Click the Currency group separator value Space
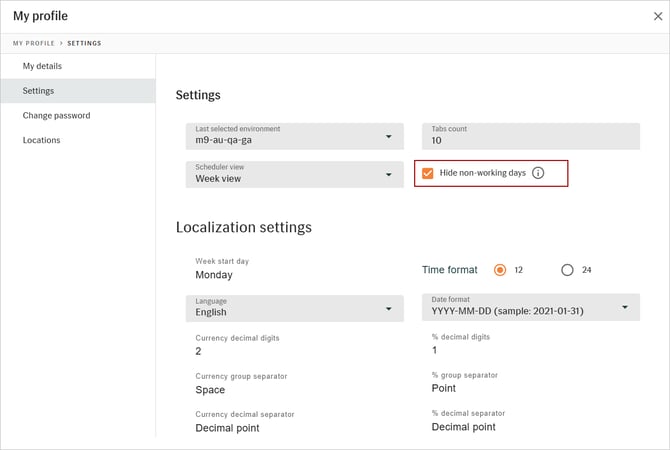 click(x=210, y=390)
